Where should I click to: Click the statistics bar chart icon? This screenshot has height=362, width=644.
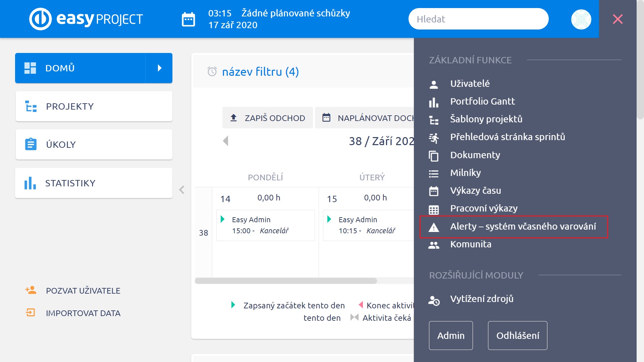30,183
